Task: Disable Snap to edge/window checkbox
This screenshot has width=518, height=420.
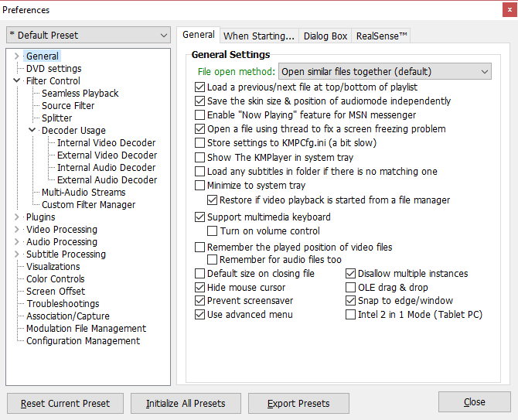Action: tap(350, 301)
